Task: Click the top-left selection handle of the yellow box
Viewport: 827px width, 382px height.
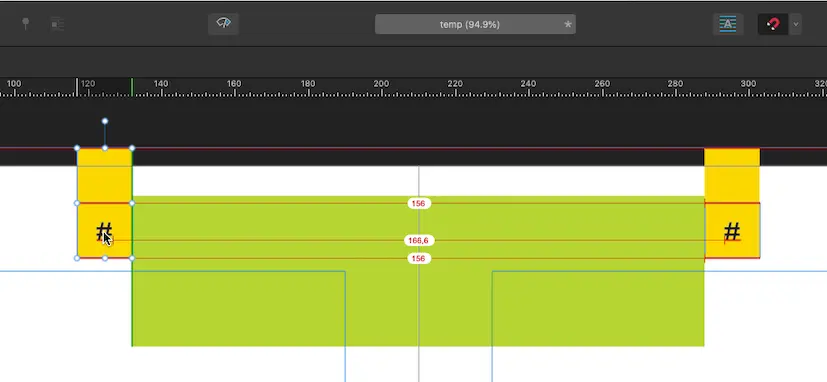Action: [77, 148]
